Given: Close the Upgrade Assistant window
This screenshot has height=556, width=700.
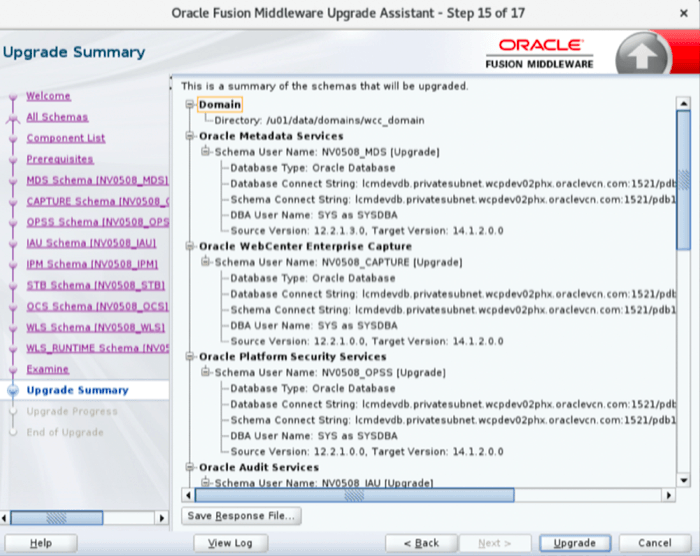Looking at the screenshot, I should coord(683,13).
